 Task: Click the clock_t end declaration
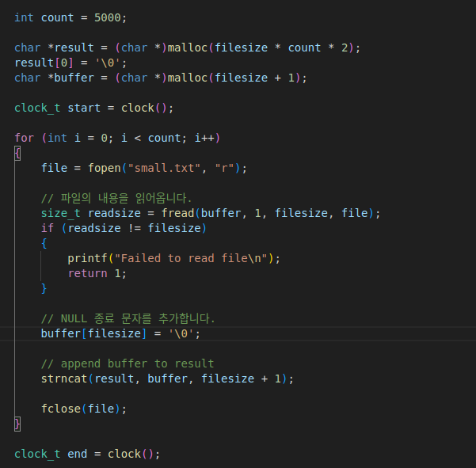tap(87, 454)
